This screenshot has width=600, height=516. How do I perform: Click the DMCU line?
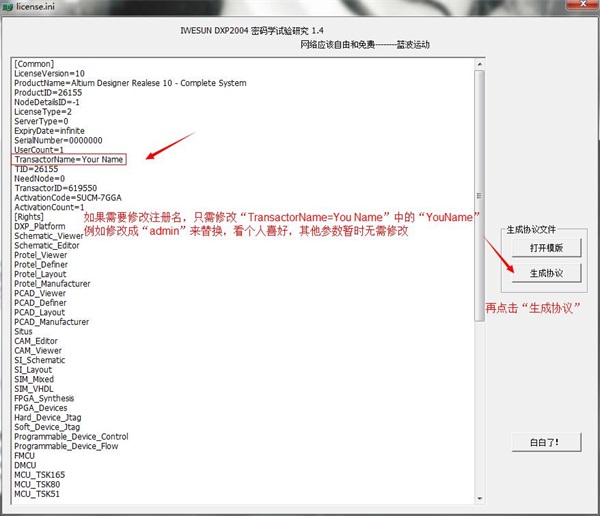(x=25, y=465)
